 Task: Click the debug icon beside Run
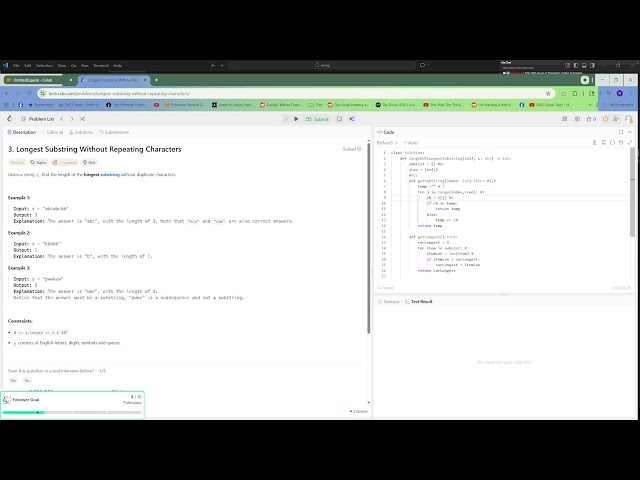(286, 119)
